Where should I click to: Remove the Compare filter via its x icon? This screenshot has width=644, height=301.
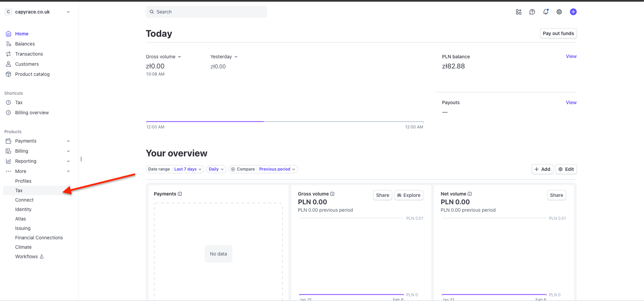[233, 169]
